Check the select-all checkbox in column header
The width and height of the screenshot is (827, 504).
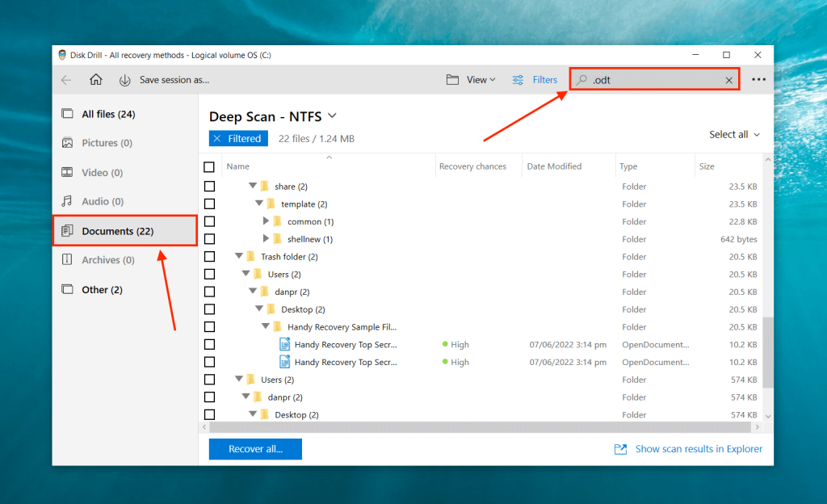[209, 166]
